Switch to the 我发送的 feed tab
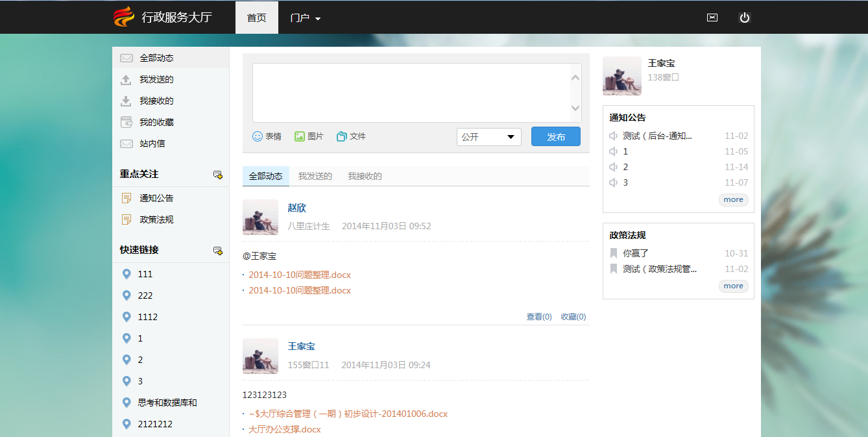This screenshot has width=868, height=437. click(315, 176)
